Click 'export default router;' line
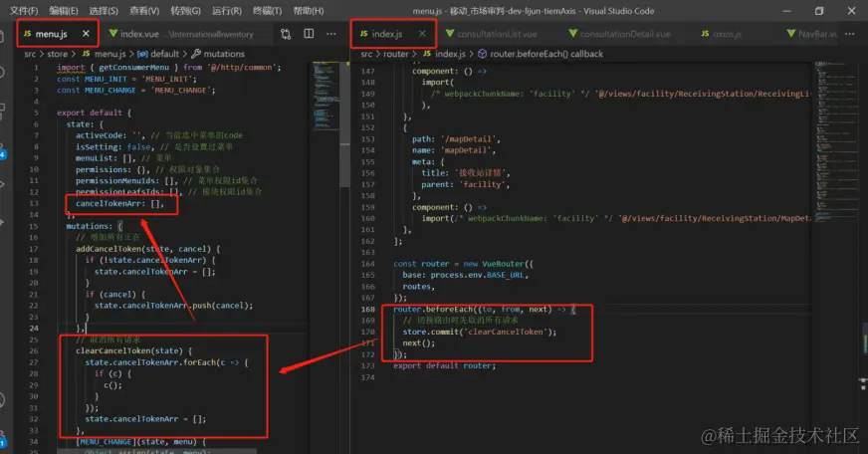This screenshot has height=454, width=868. (445, 365)
